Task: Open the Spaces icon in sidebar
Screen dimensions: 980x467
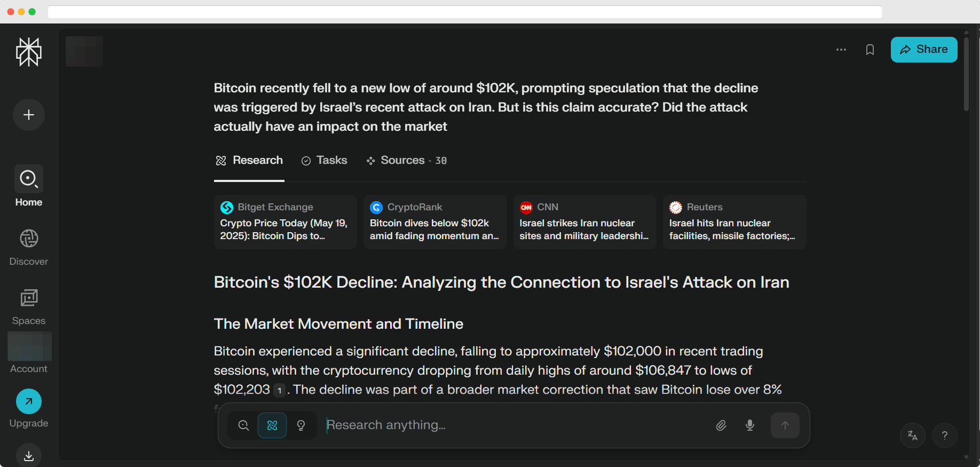Action: 29,298
